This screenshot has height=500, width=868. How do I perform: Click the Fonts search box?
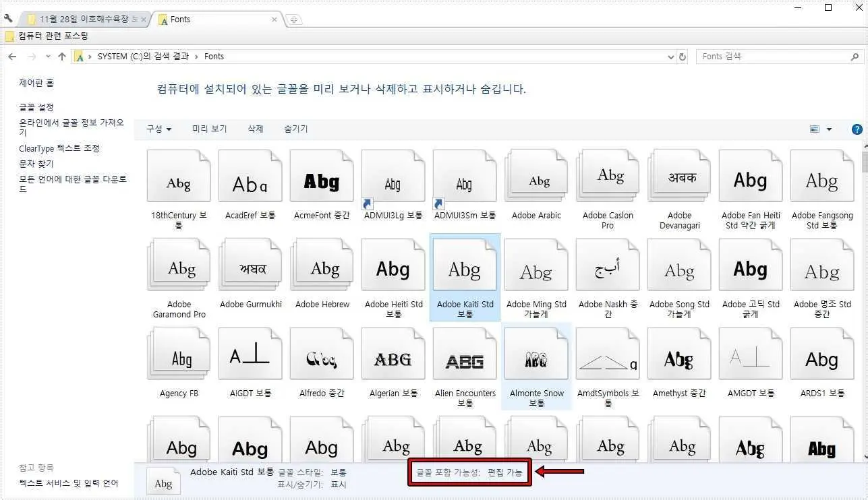click(x=781, y=57)
